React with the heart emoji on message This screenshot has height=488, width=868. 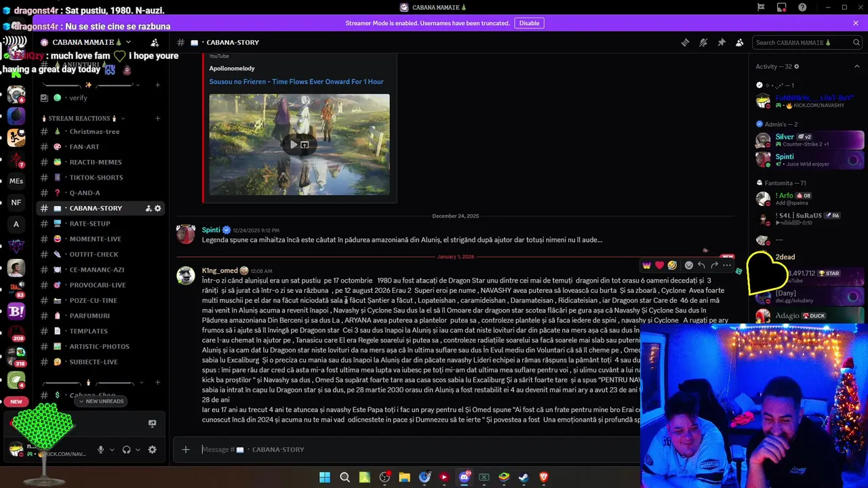[x=659, y=265]
